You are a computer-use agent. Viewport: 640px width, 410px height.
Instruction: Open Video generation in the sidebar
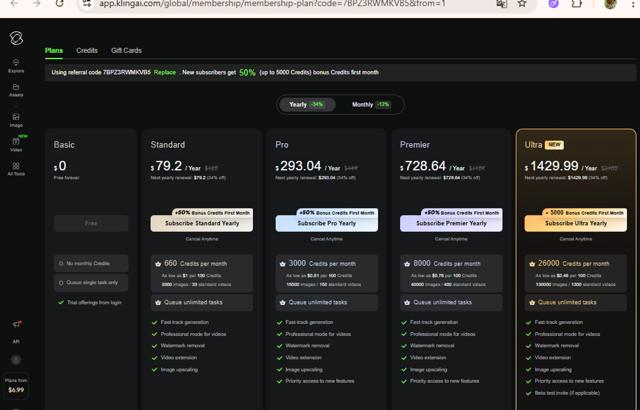pos(16,144)
